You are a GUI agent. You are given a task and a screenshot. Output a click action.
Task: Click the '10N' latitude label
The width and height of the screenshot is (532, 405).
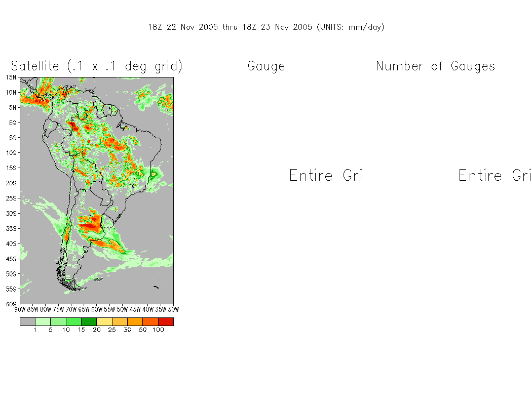11,93
